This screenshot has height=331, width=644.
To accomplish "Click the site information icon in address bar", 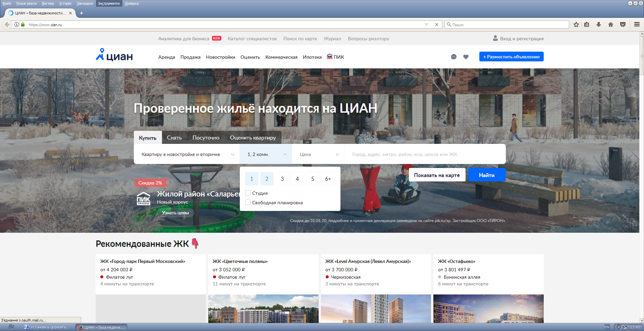I will pyautogui.click(x=17, y=24).
